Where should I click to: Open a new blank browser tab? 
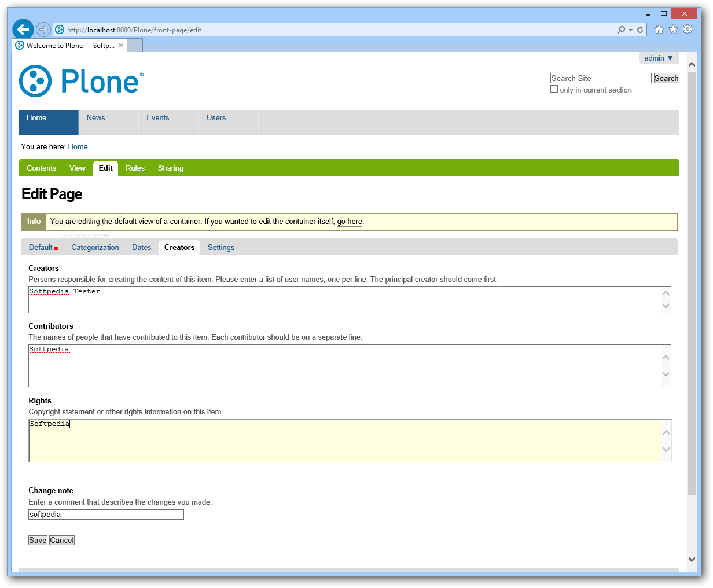(x=135, y=45)
